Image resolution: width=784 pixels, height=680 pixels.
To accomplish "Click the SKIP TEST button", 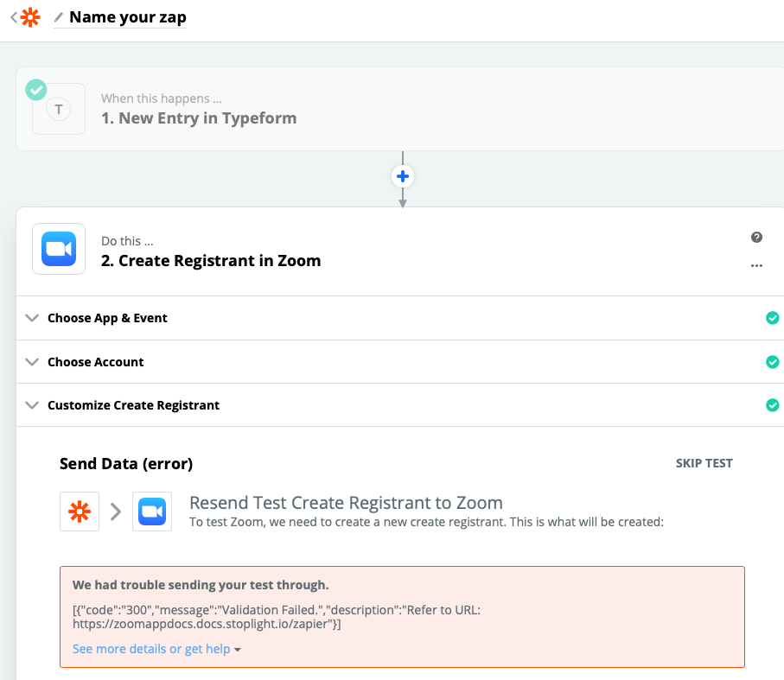I will (704, 463).
